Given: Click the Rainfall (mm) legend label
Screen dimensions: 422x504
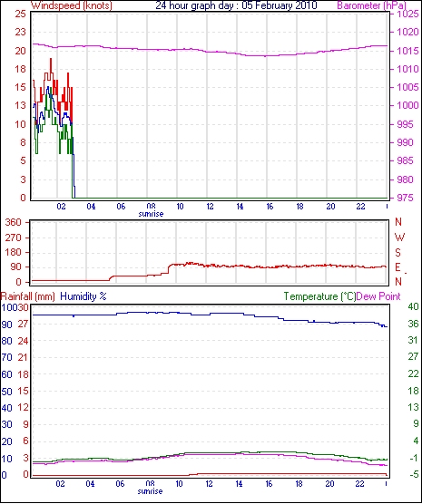Looking at the screenshot, I should [28, 296].
